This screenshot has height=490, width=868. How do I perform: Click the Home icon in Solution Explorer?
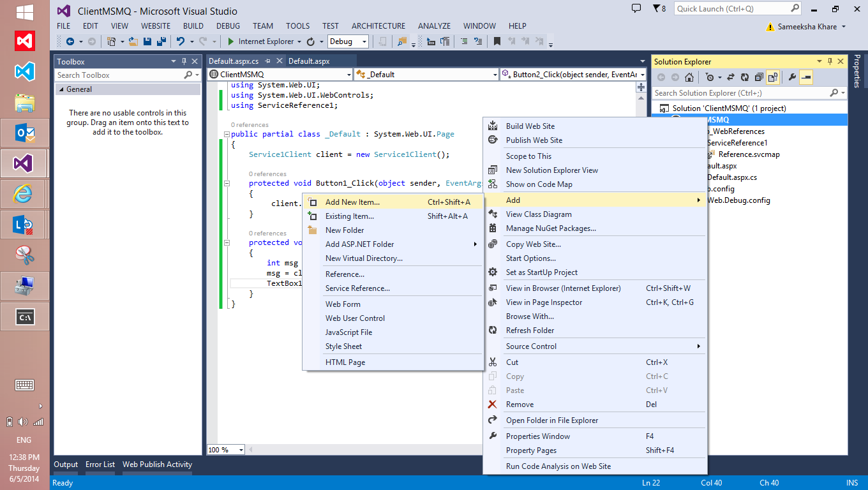click(689, 77)
